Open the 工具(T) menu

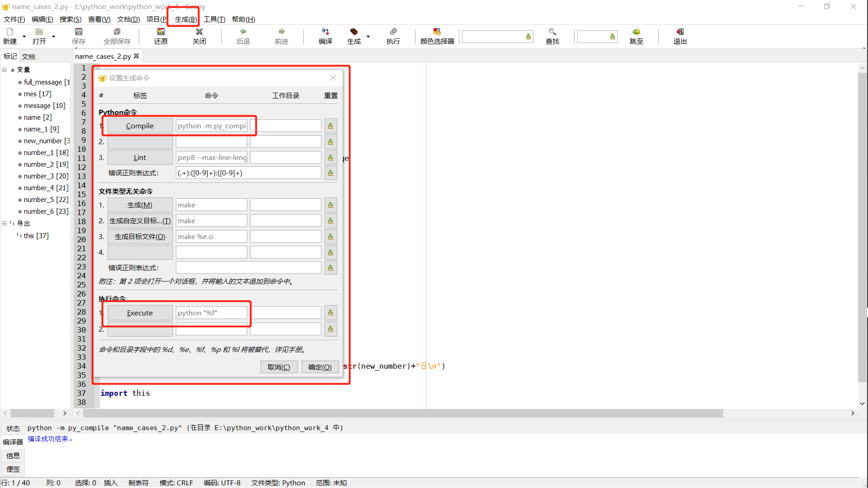click(x=214, y=19)
